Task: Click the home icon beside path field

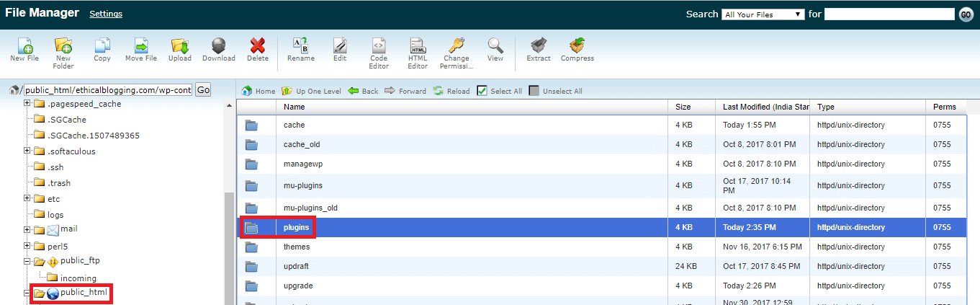Action: coord(14,90)
